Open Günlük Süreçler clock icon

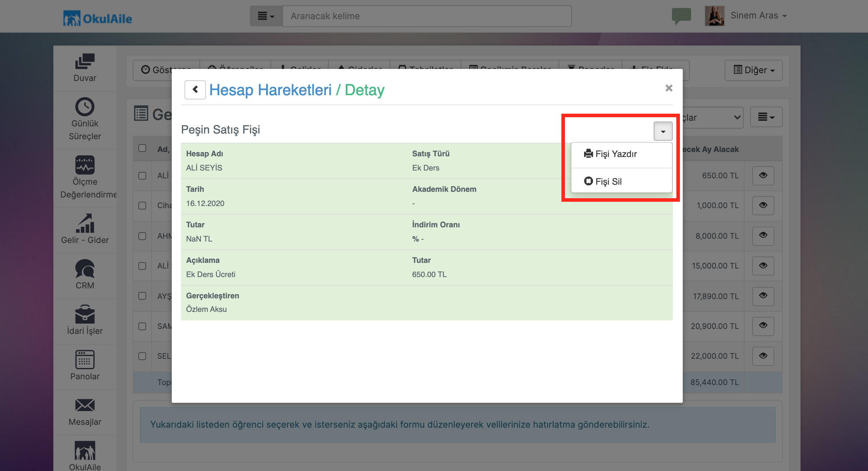(x=85, y=107)
